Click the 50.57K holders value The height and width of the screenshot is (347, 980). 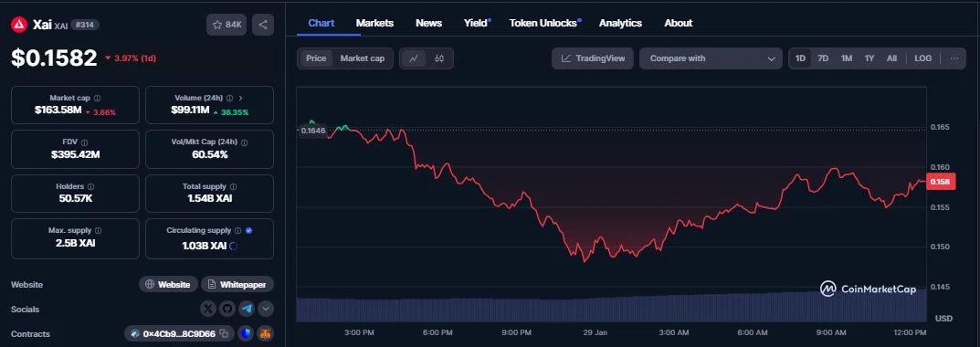75,198
